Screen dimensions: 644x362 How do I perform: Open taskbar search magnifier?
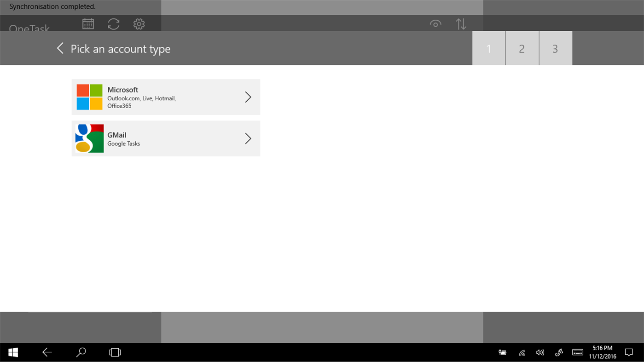tap(81, 352)
